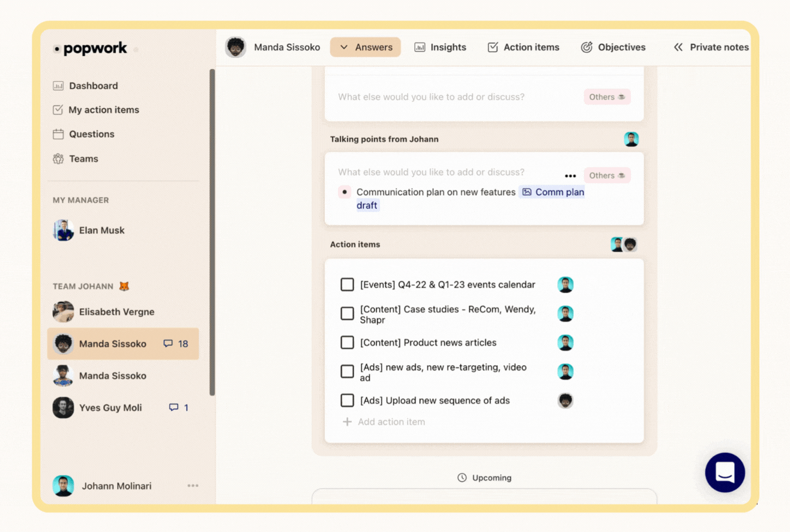The height and width of the screenshot is (532, 790).
Task: Click the Others tag in Johann's talking points
Action: coord(608,175)
